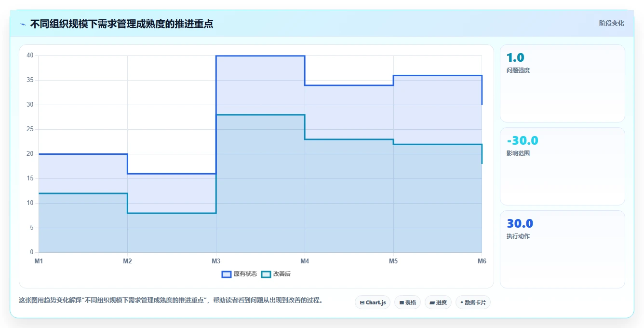Viewport: 644px width, 328px height.
Task: Click the 问题强度 label
Action: pos(518,70)
